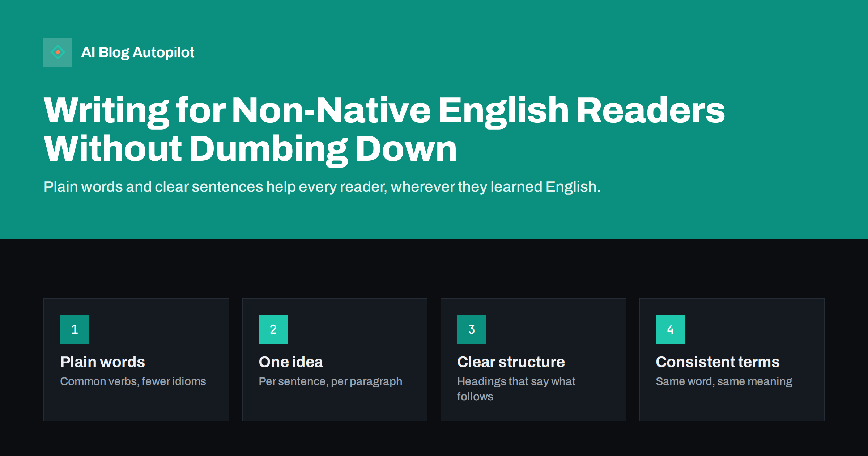Click the number 4 badge

[671, 329]
